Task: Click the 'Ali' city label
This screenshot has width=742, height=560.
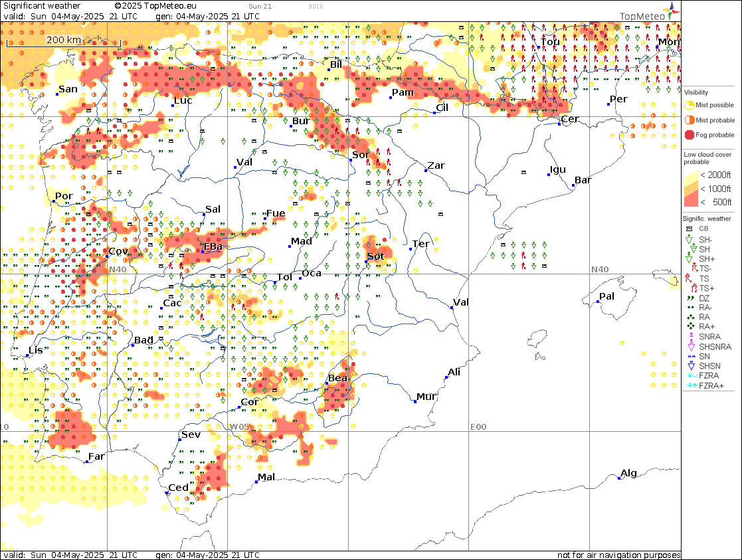Action: click(x=454, y=371)
